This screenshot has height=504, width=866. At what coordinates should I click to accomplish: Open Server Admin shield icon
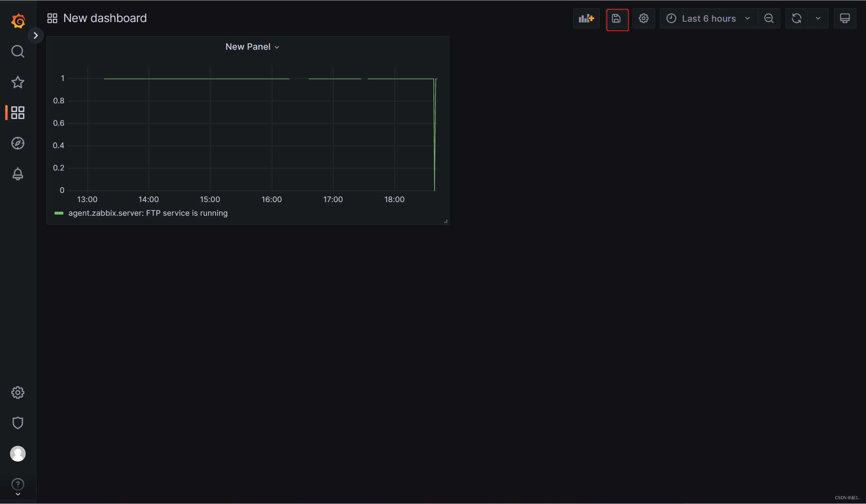(18, 423)
